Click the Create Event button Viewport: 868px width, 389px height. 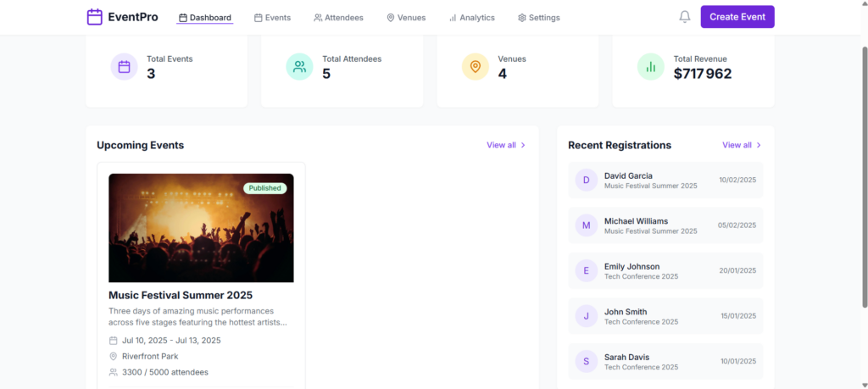(x=737, y=17)
